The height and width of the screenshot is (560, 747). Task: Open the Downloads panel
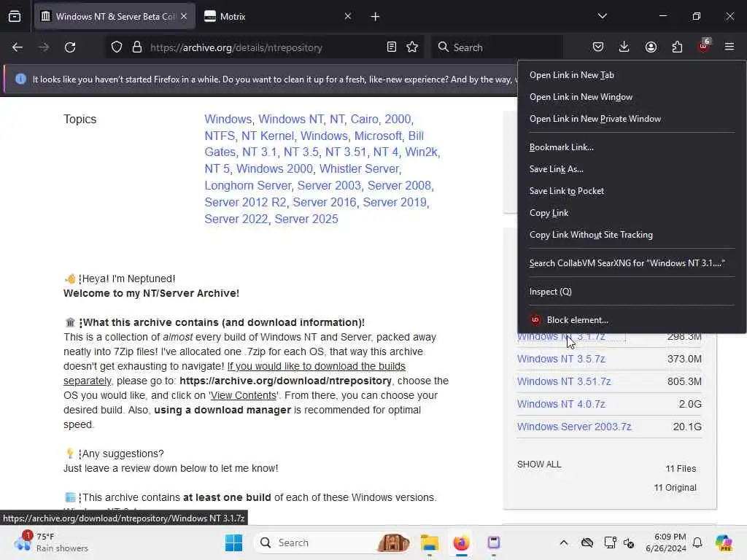click(624, 47)
